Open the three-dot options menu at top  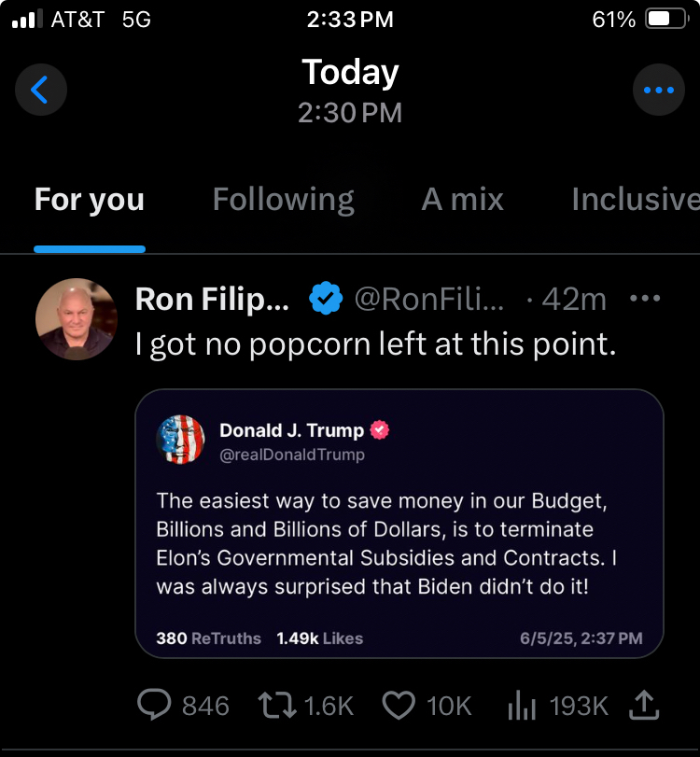point(659,90)
